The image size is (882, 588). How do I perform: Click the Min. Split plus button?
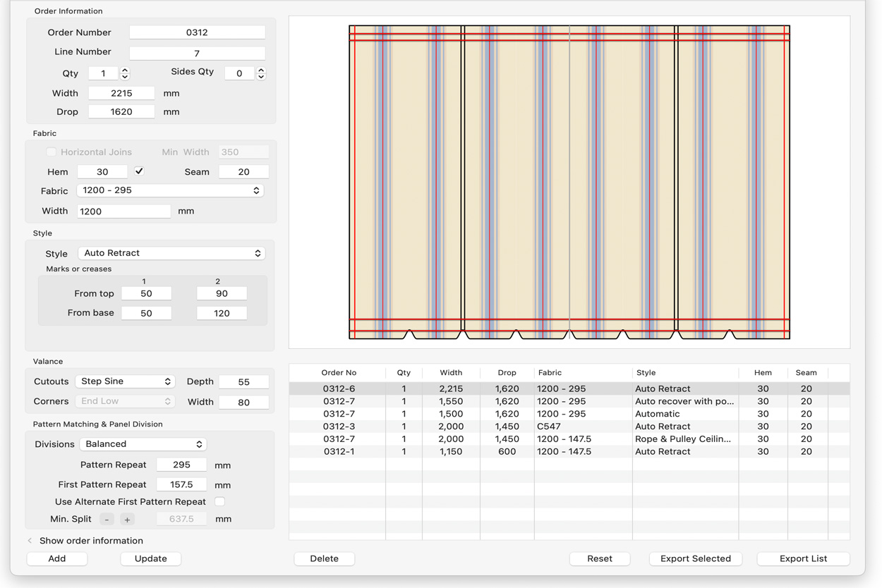[127, 520]
